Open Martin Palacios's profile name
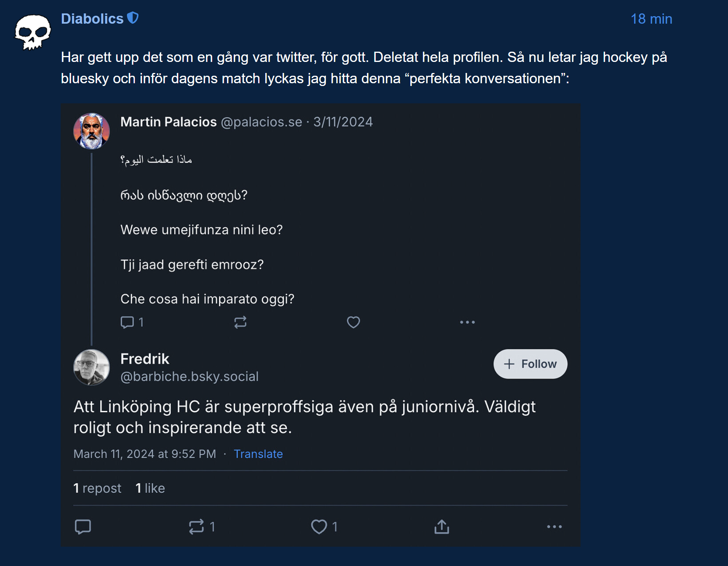This screenshot has height=566, width=728. (x=168, y=122)
